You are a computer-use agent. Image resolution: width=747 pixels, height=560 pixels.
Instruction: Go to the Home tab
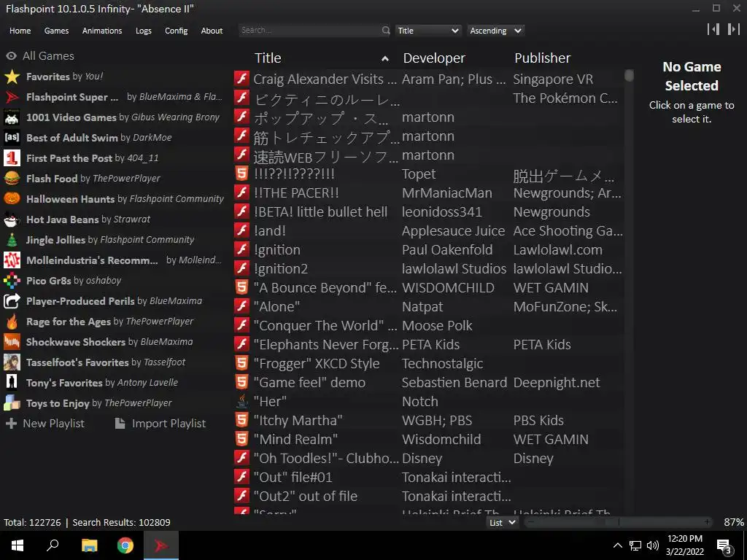(20, 31)
